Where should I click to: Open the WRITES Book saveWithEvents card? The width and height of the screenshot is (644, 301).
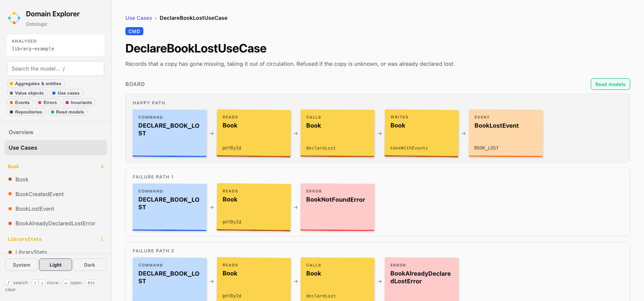click(x=422, y=133)
